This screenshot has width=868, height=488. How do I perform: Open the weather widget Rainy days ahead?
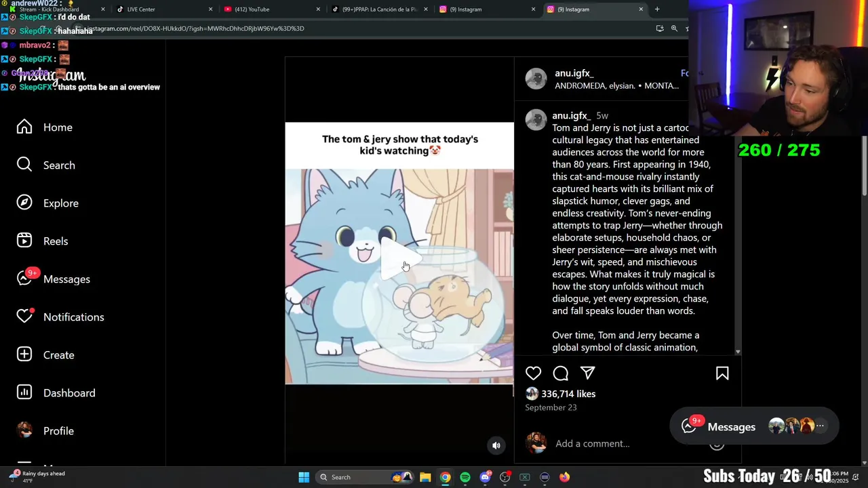[x=38, y=477]
